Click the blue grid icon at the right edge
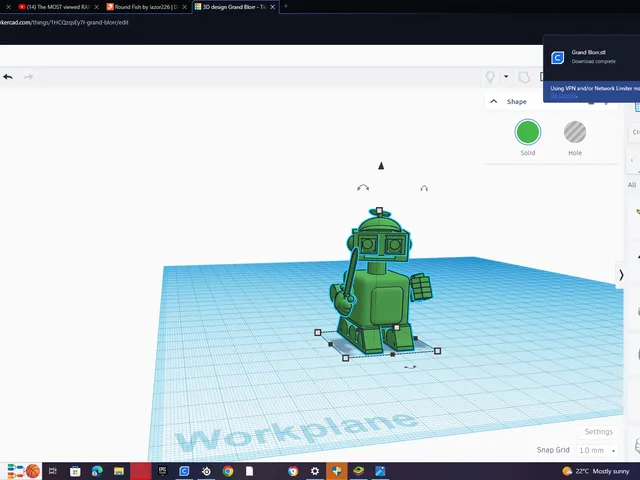Viewport: 640px width, 480px height. [637, 107]
